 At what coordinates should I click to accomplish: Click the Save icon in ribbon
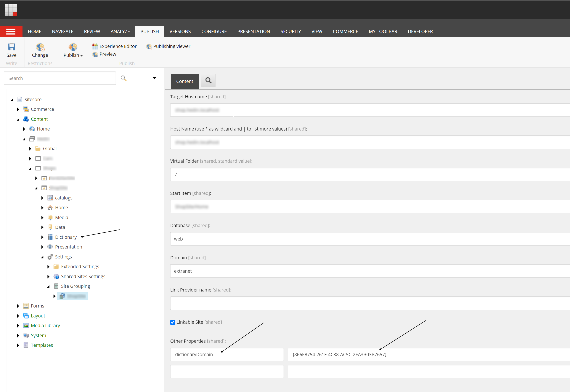click(11, 47)
